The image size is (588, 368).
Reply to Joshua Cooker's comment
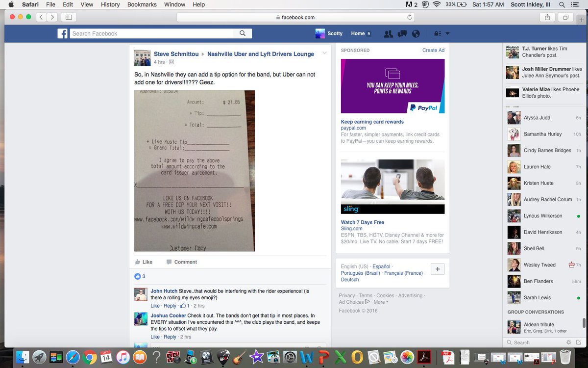coord(170,337)
